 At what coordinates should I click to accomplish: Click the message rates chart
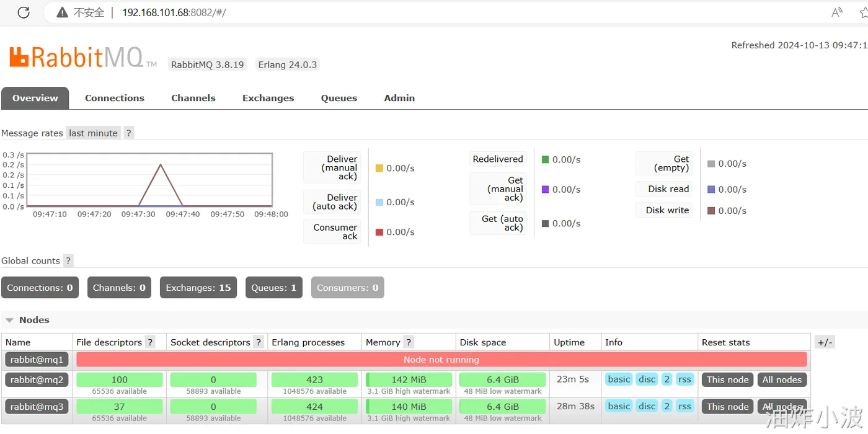pyautogui.click(x=149, y=180)
